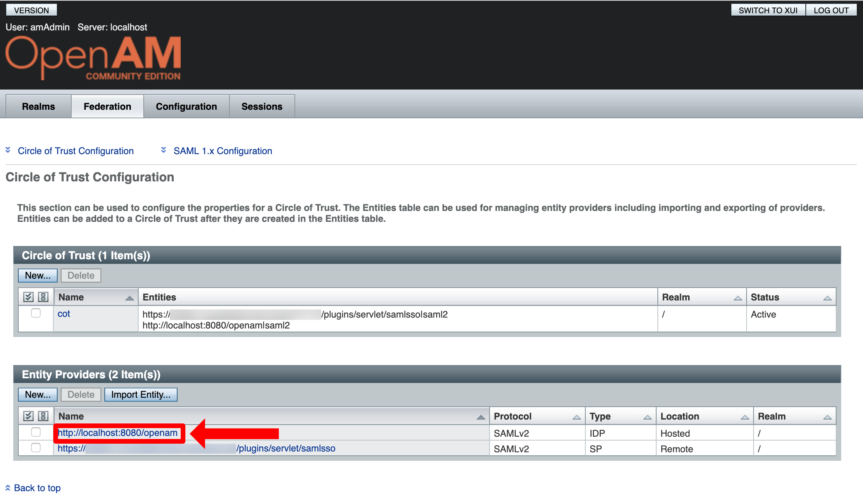Click New... in Entity Providers section

[x=38, y=395]
